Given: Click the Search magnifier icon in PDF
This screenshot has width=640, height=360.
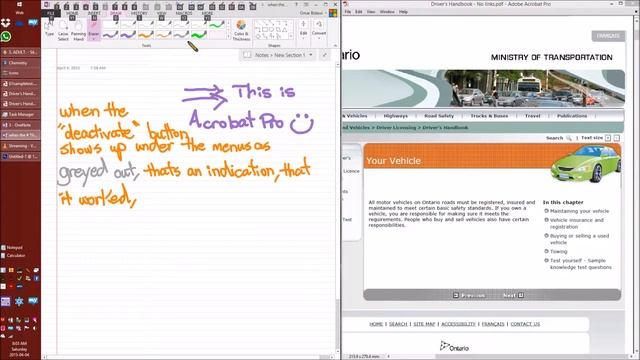Looking at the screenshot, I should click(569, 138).
